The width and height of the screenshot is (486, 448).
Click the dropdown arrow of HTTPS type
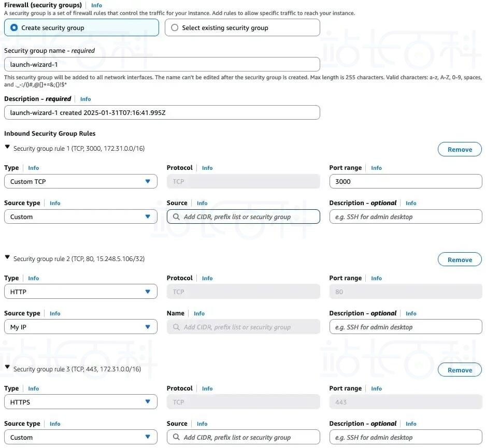(x=148, y=402)
